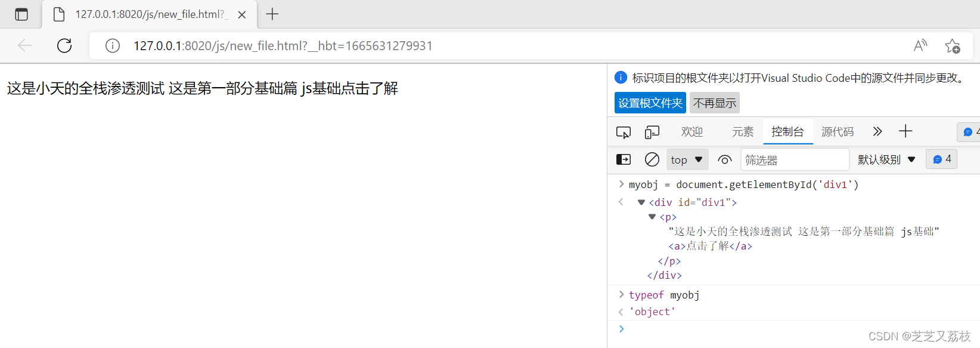Screen dimensions: 980x348
Task: Select the 控制台 tab
Action: (x=787, y=132)
